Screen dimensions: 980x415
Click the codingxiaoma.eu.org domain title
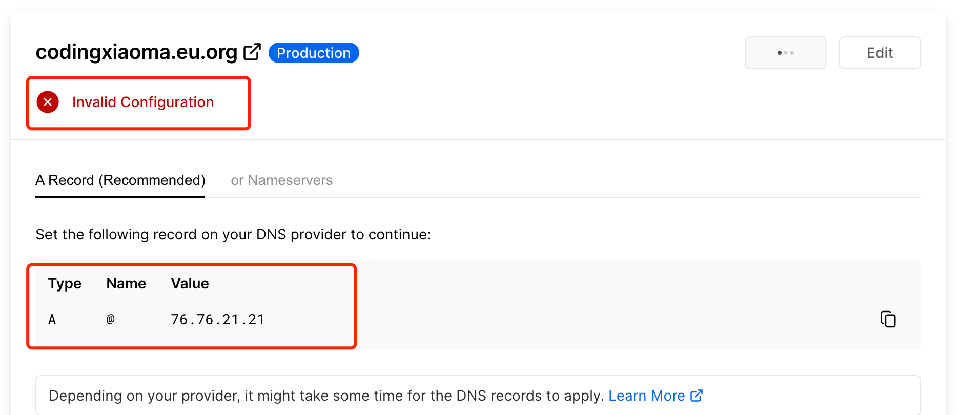click(136, 52)
